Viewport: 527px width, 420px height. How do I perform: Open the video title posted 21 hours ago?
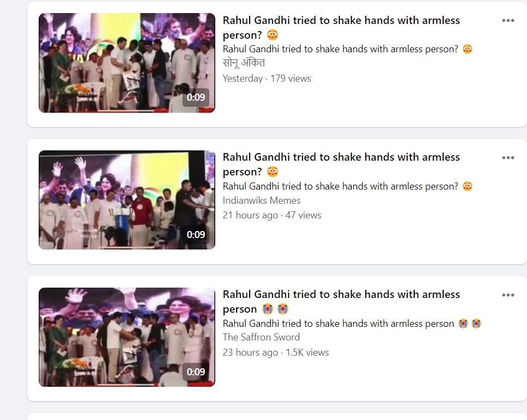[x=341, y=165]
